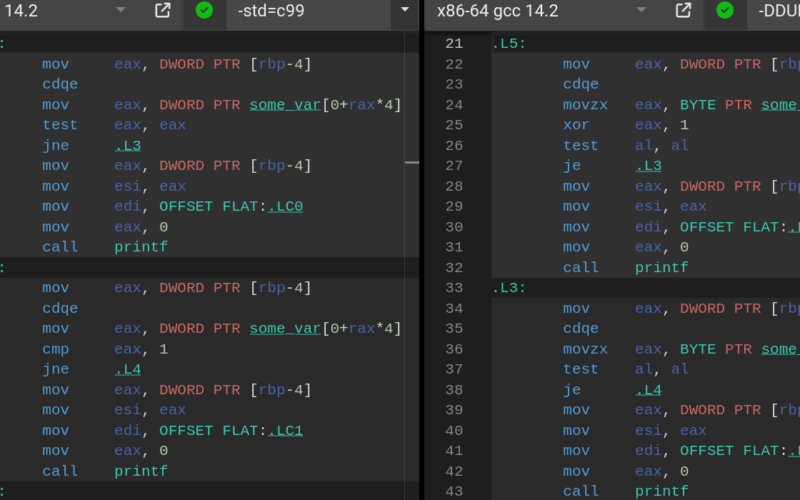Click left pane green compilation status check
Screen dimensions: 800x500
coord(204,11)
